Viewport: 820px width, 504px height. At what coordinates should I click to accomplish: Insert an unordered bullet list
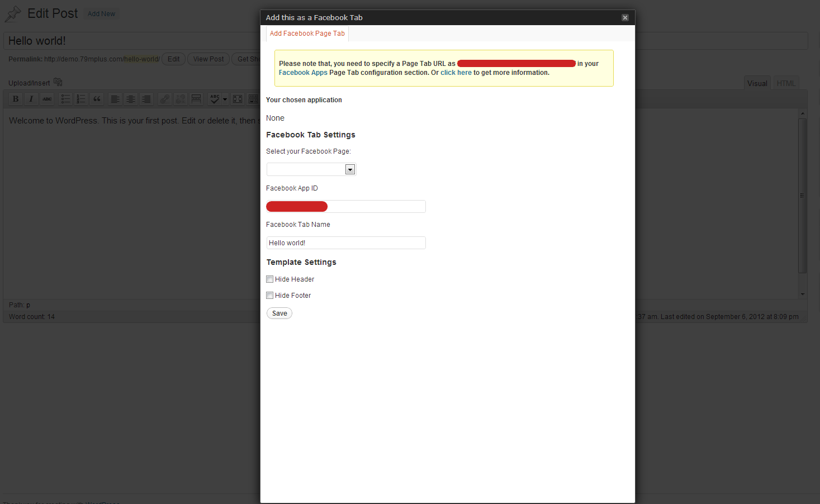[65, 99]
